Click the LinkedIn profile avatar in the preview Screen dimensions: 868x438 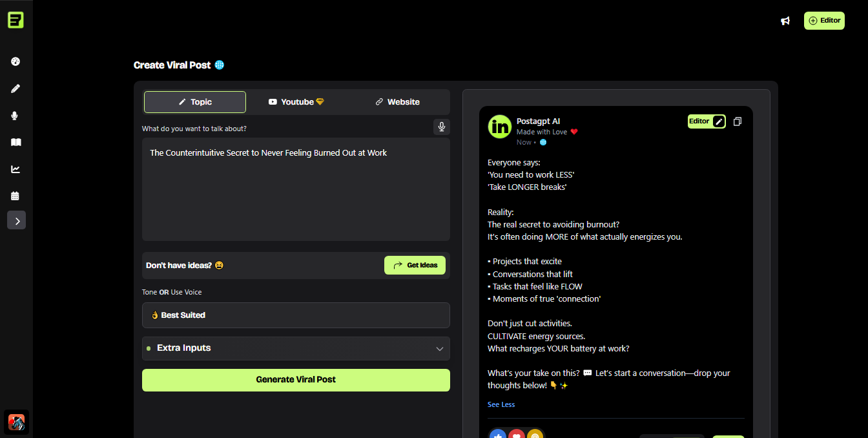[x=500, y=127]
